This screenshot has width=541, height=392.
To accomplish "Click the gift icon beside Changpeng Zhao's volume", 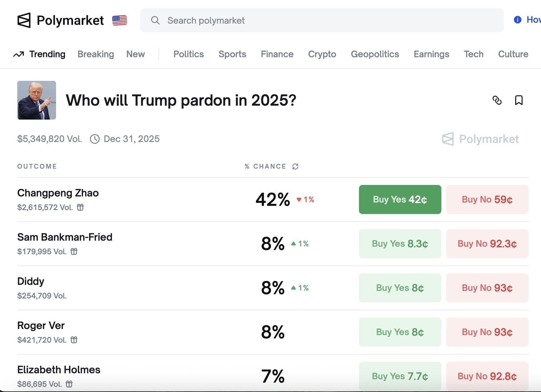I will pos(81,207).
